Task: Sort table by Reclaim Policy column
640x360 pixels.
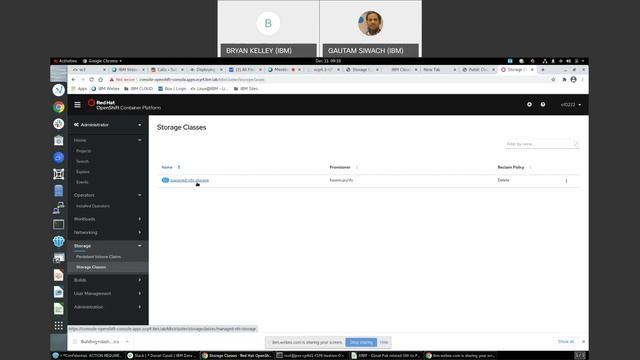Action: (x=511, y=167)
